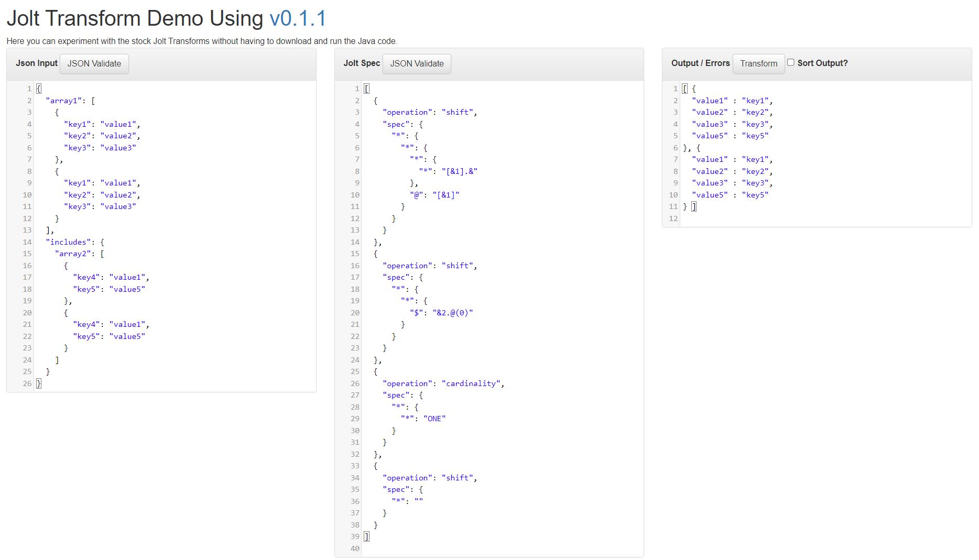Run the Transform button

(x=758, y=63)
